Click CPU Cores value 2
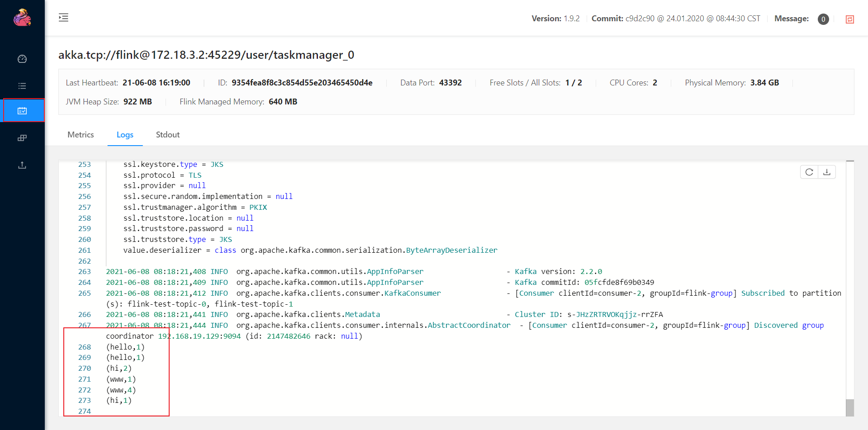Viewport: 868px width, 430px height. click(655, 83)
